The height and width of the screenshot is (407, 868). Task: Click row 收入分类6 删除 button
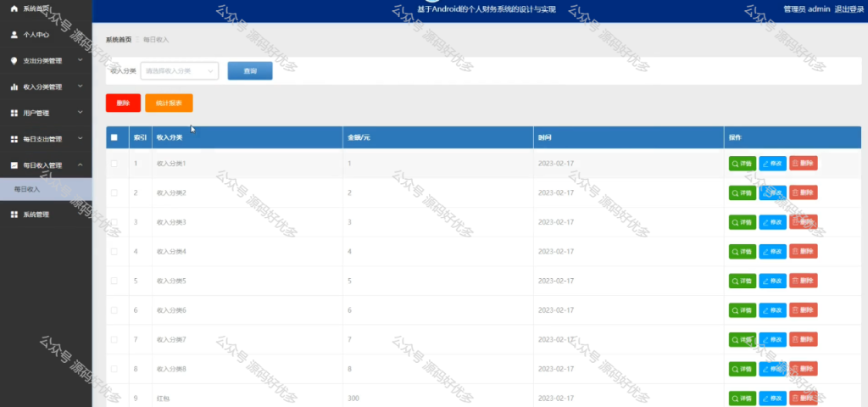(804, 310)
